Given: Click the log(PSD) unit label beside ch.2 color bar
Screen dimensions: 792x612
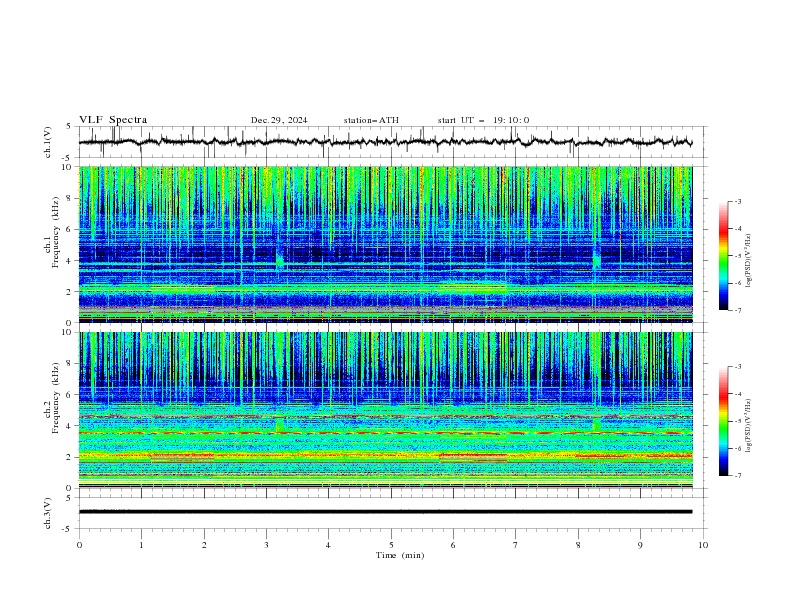Looking at the screenshot, I should (750, 426).
